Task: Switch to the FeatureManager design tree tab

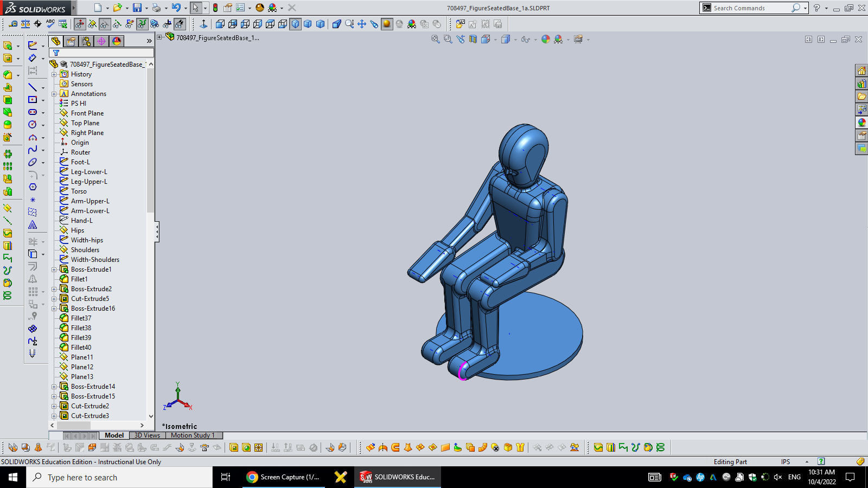Action: click(56, 41)
